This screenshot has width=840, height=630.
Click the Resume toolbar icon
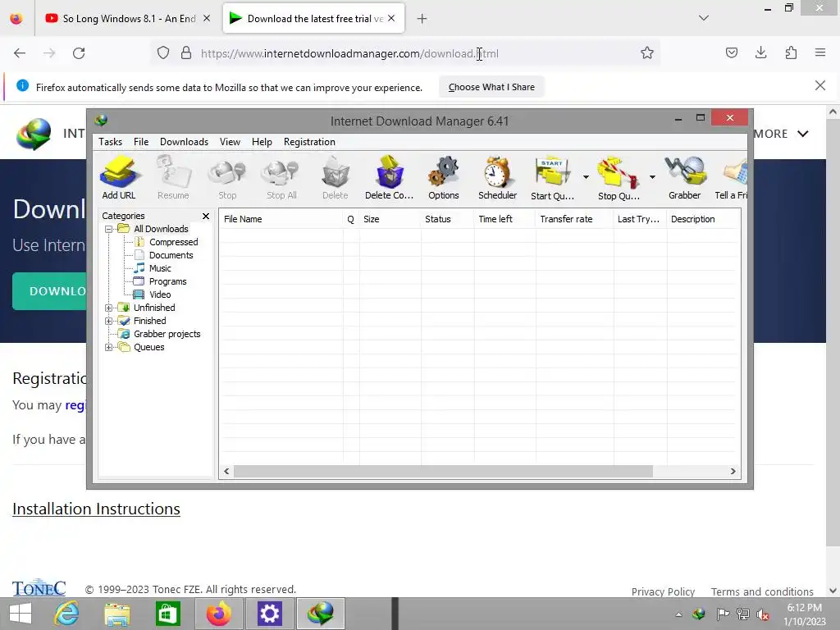(x=173, y=178)
